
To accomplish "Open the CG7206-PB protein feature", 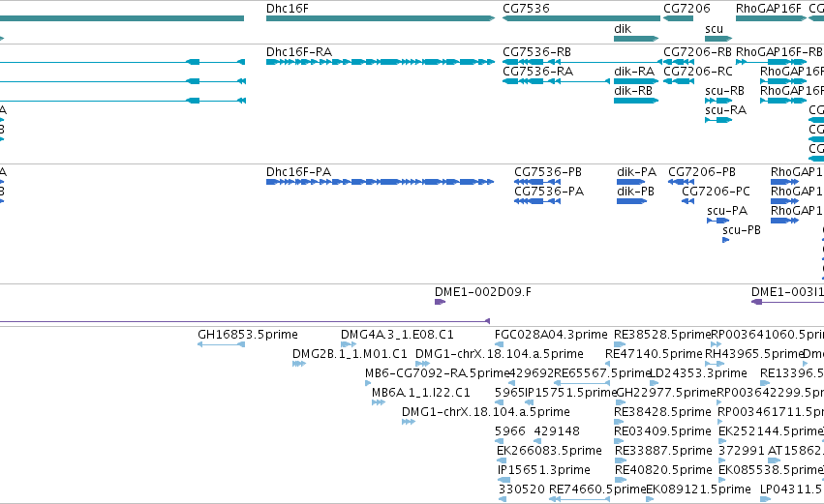I will tap(681, 182).
